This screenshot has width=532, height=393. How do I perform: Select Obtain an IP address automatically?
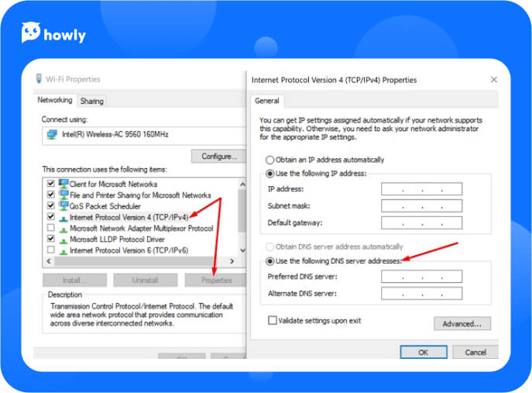point(270,159)
